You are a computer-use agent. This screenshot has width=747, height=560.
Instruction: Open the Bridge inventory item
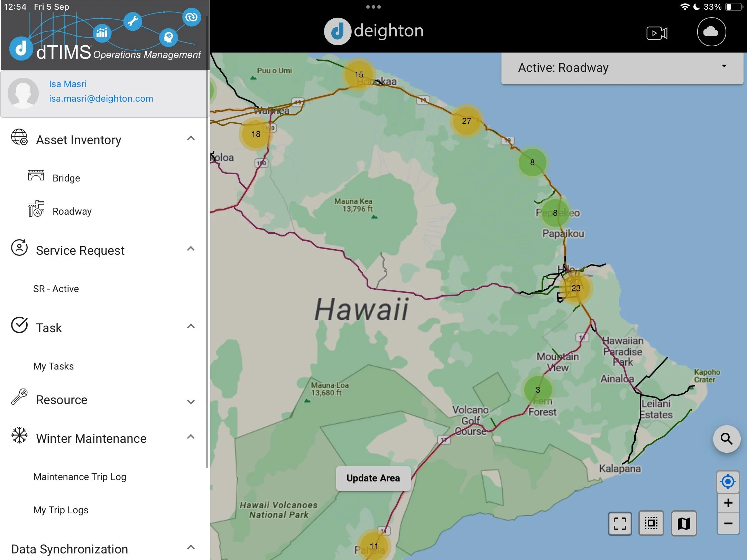66,178
